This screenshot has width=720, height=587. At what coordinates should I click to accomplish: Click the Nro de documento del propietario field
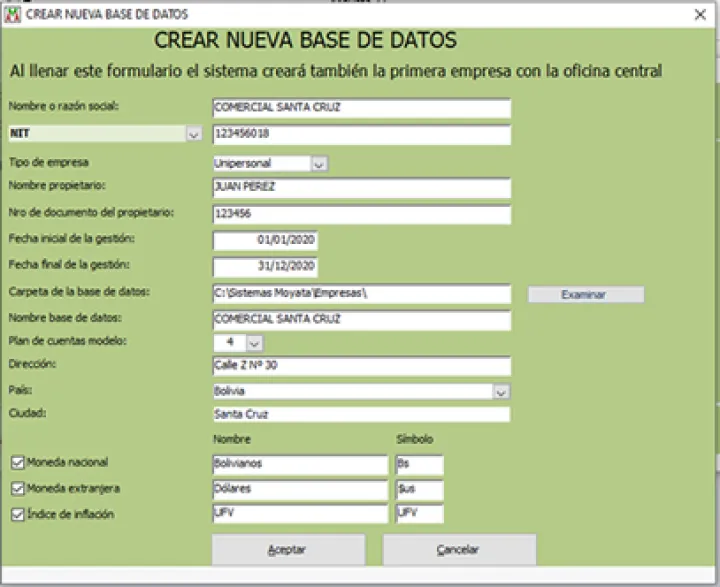click(x=361, y=214)
